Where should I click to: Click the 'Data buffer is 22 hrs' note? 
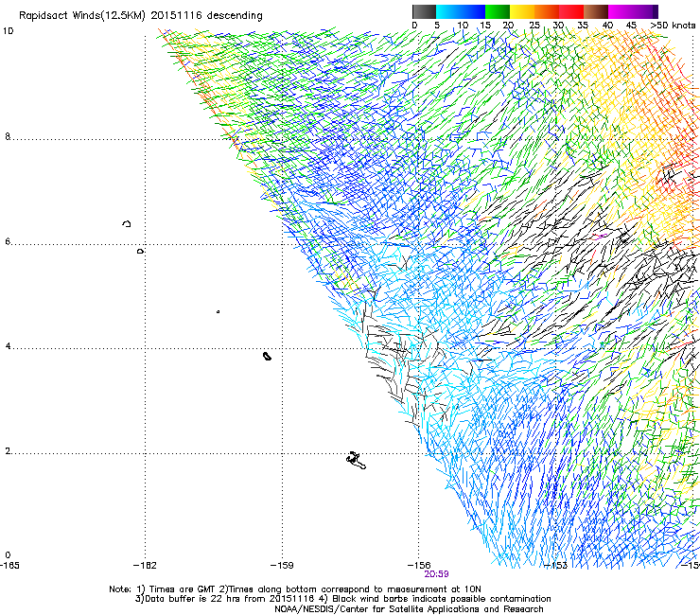pos(342,599)
